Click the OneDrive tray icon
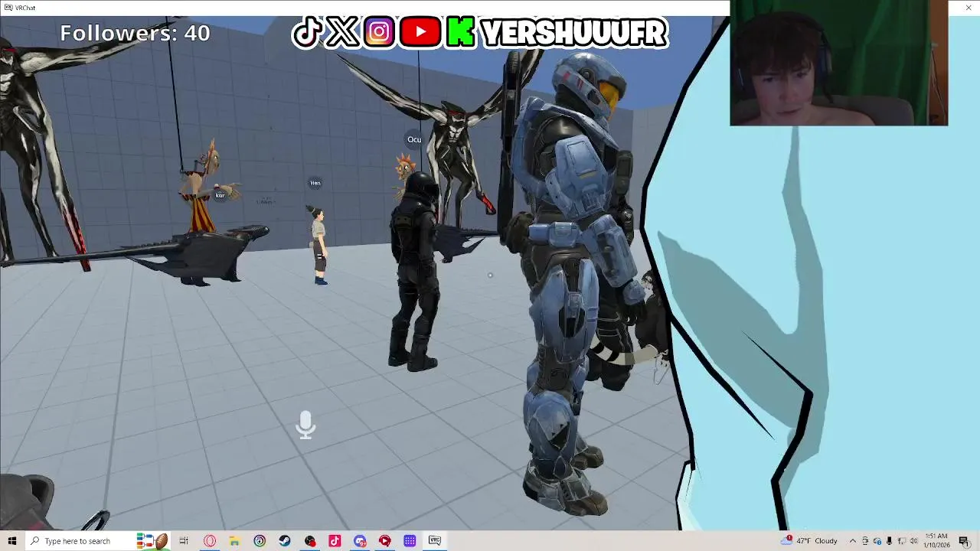Image resolution: width=980 pixels, height=551 pixels. click(x=877, y=541)
